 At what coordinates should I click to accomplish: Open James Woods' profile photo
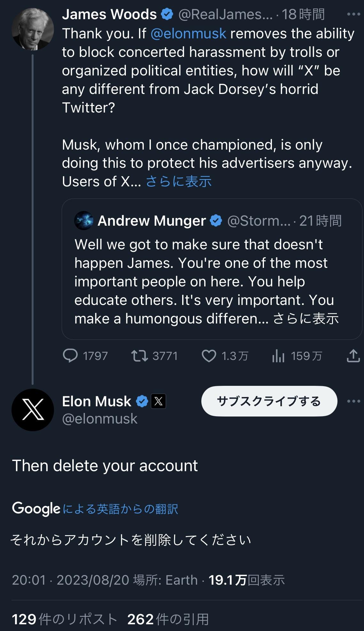33,29
